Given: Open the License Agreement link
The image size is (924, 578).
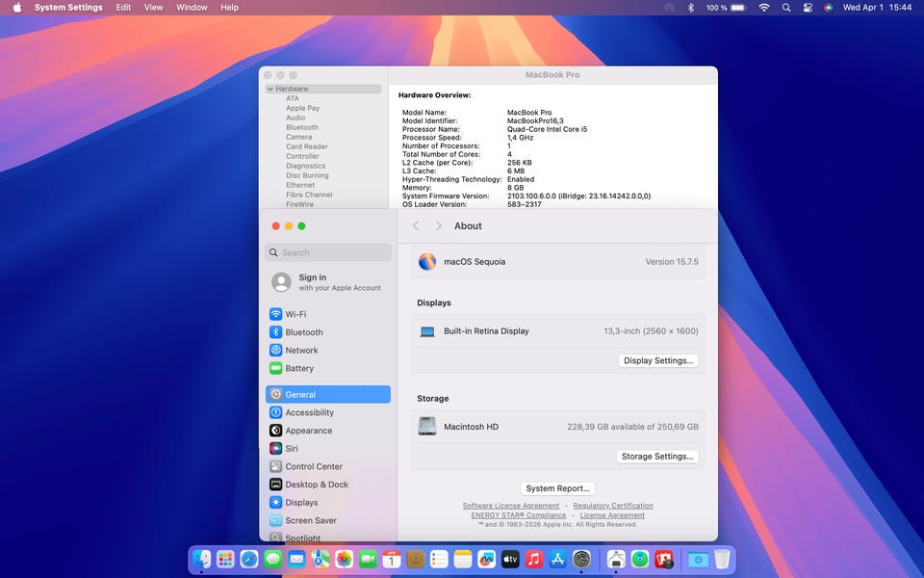Looking at the screenshot, I should tap(612, 514).
